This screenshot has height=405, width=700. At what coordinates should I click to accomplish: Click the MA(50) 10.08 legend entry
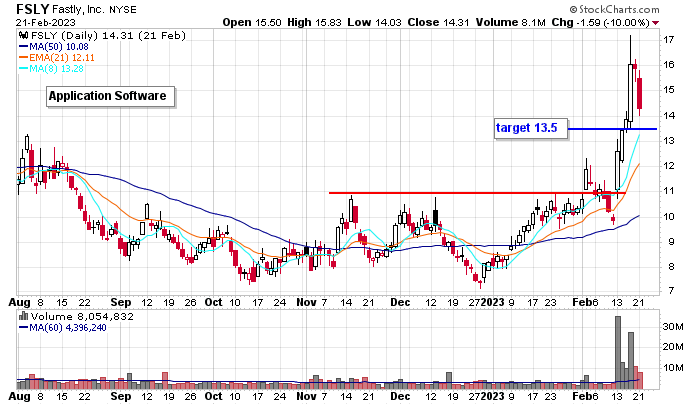pos(54,46)
